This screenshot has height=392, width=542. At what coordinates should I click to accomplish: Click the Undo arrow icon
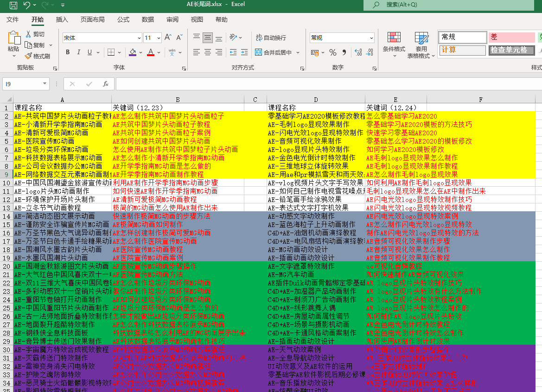pyautogui.click(x=26, y=5)
